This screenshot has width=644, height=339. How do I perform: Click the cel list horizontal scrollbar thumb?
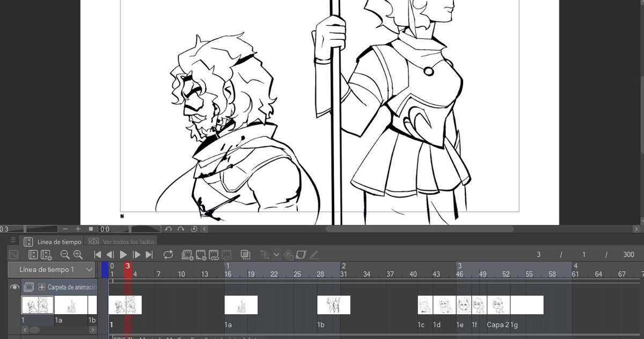(34, 330)
